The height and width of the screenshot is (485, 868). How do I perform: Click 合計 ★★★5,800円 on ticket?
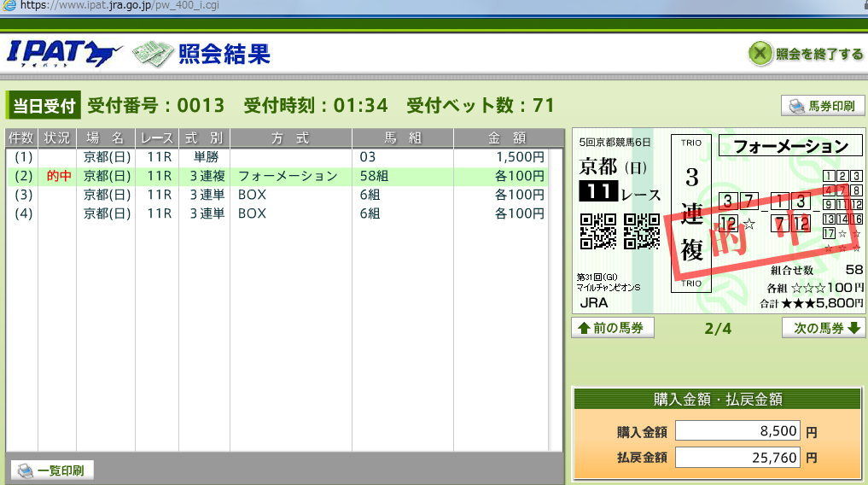click(812, 303)
